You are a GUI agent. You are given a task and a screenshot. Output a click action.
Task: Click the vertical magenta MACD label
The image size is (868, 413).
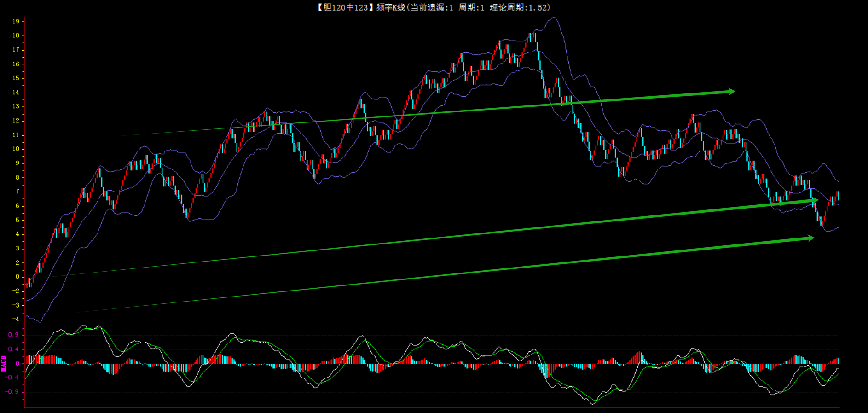tap(4, 363)
